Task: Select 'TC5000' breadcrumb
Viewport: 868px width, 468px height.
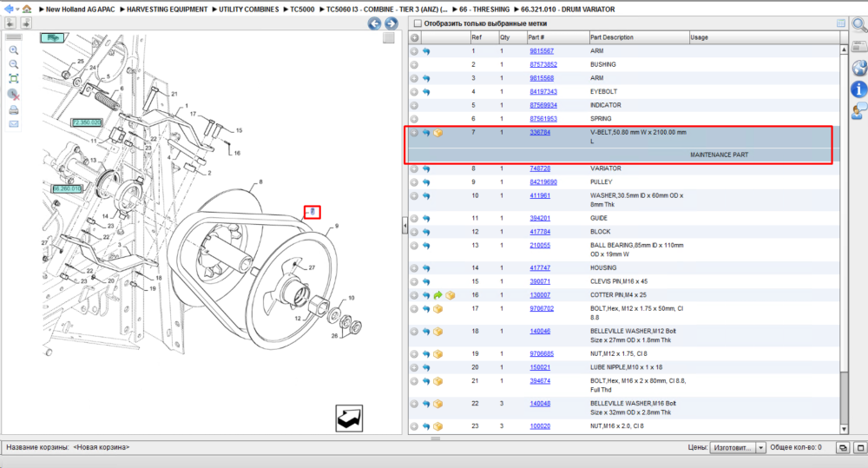Action: tap(302, 10)
